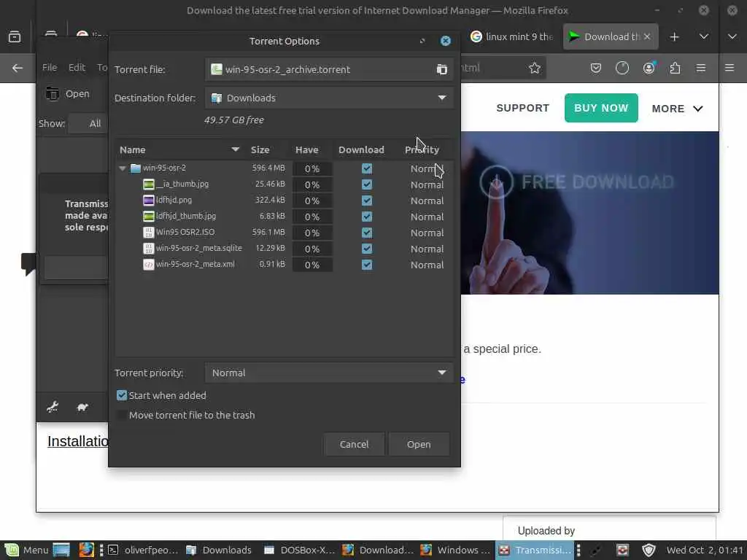Close the Download tab with X
This screenshot has height=560, width=747.
[646, 36]
